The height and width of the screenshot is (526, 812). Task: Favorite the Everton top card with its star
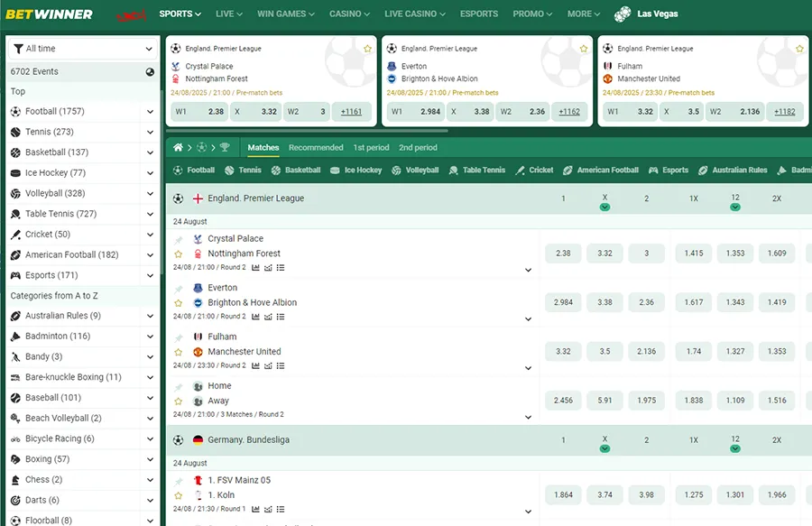coord(584,49)
